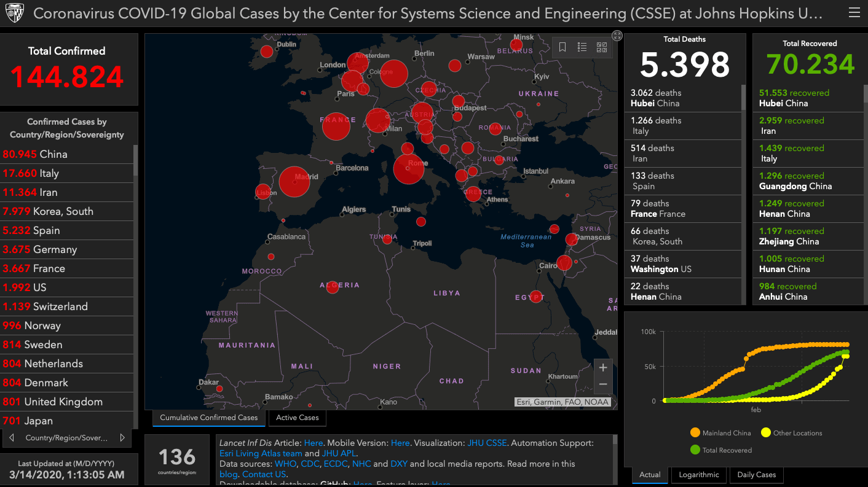The width and height of the screenshot is (868, 487).
Task: Follow the JHU CSSE link
Action: [487, 443]
